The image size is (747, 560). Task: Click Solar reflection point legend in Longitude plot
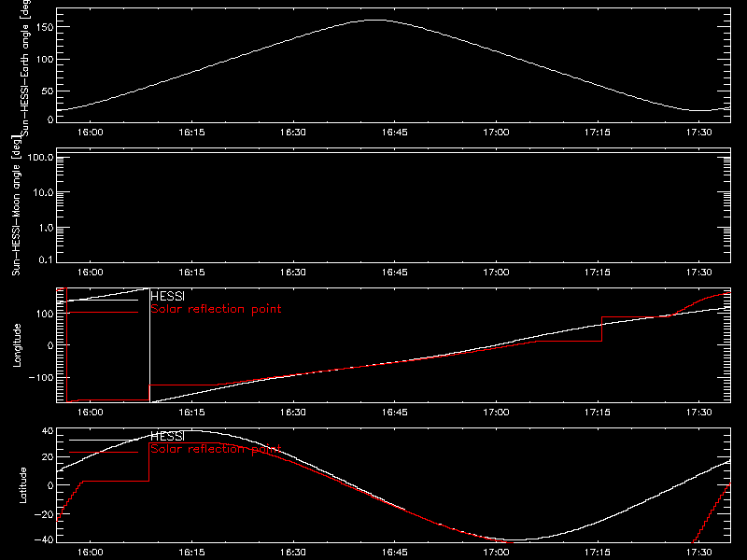(216, 309)
